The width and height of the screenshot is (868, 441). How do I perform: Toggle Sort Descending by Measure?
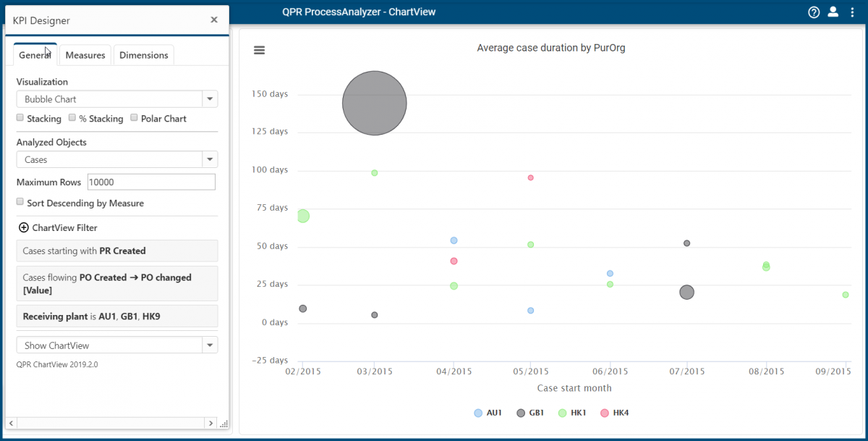pos(20,203)
